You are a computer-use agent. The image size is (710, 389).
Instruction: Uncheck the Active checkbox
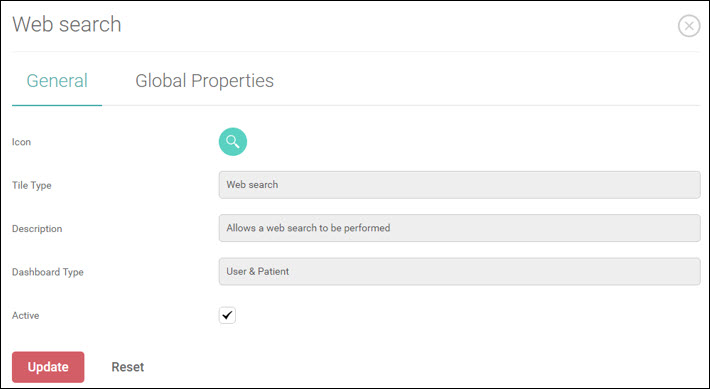[227, 315]
